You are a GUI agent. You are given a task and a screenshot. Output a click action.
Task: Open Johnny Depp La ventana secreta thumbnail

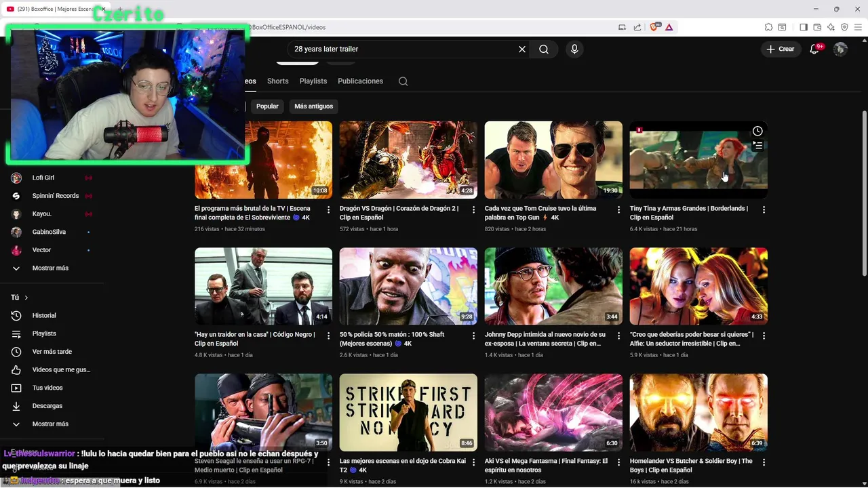point(553,286)
